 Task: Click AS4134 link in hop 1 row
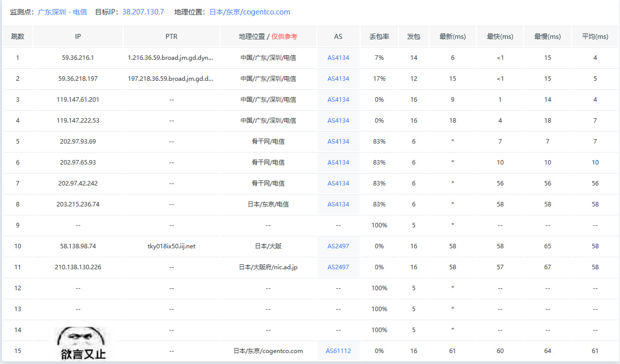point(338,58)
